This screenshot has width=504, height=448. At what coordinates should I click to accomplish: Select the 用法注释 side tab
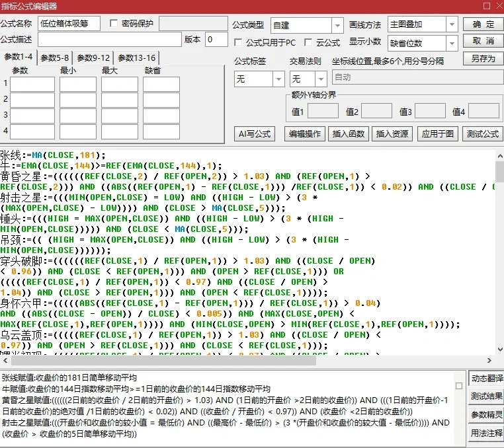[x=487, y=433]
